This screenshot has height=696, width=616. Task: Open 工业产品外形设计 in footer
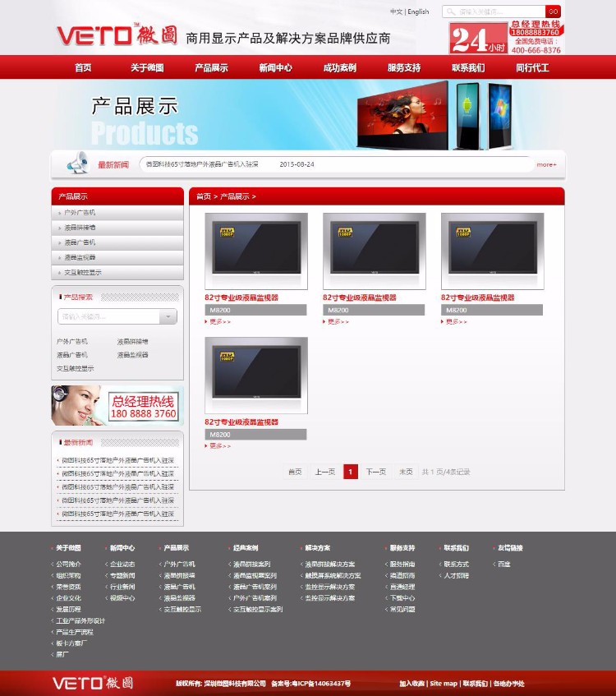[80, 620]
